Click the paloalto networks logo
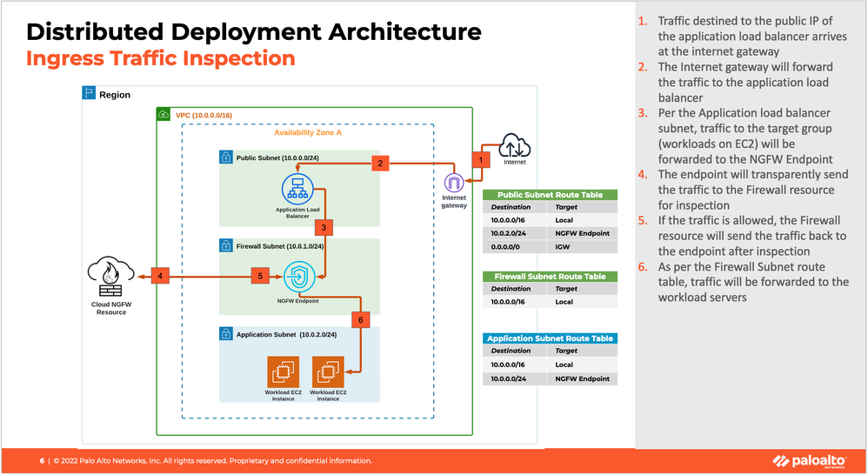Screen dimensions: 868x475 tap(810, 461)
